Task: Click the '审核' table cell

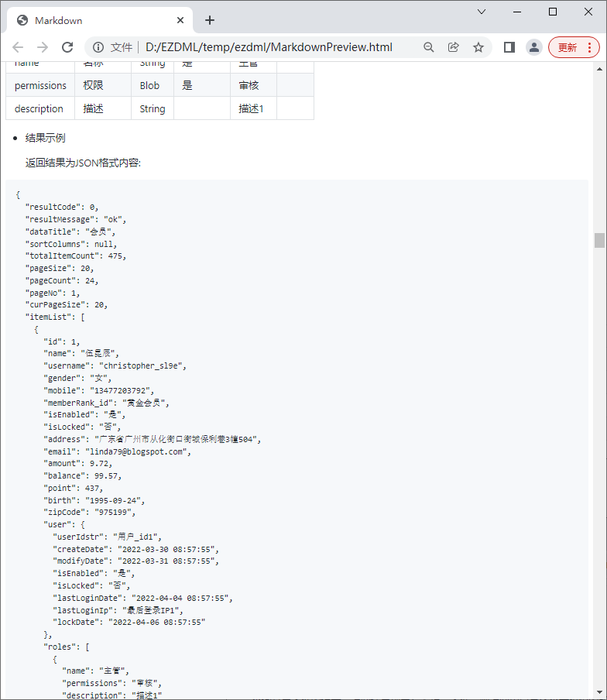Action: coord(253,85)
